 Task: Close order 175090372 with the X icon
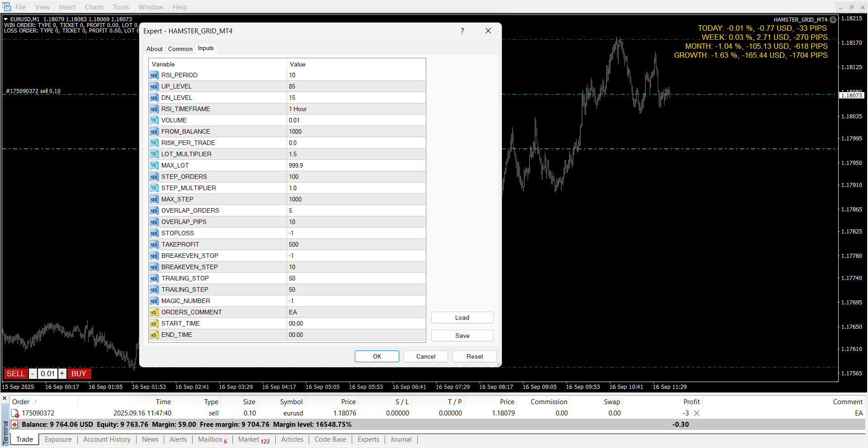point(697,413)
